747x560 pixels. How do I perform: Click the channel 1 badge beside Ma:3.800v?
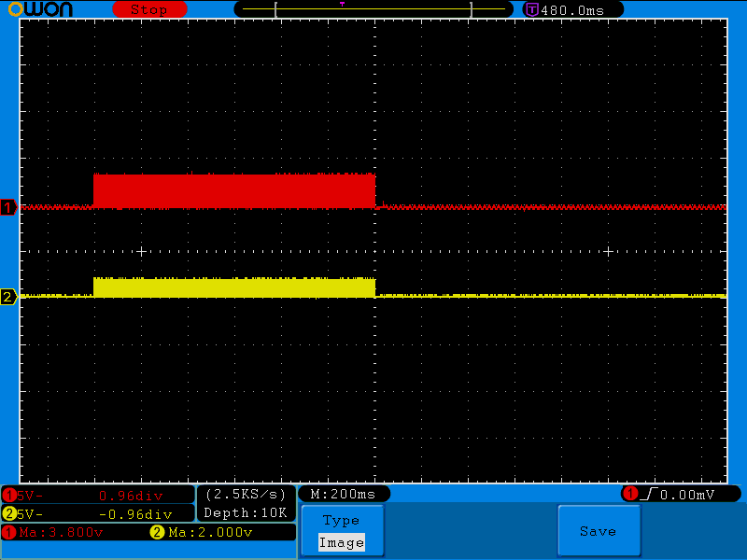[x=9, y=532]
